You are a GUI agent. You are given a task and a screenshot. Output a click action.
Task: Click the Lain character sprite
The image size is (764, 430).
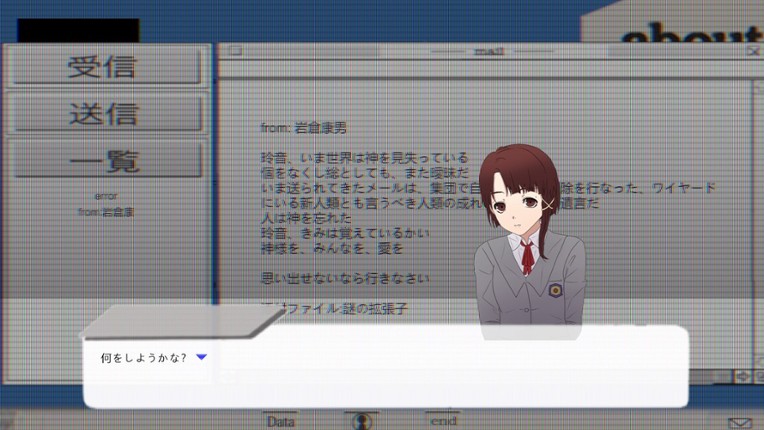click(530, 241)
